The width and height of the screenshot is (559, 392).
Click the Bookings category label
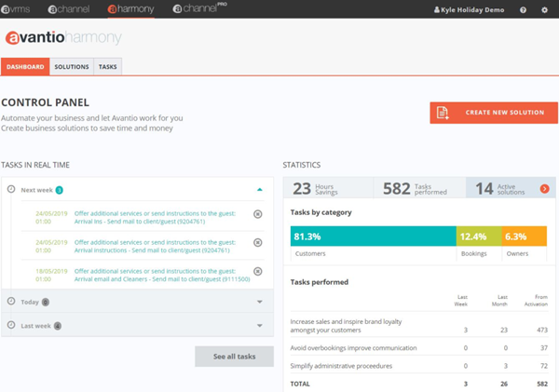[474, 254]
